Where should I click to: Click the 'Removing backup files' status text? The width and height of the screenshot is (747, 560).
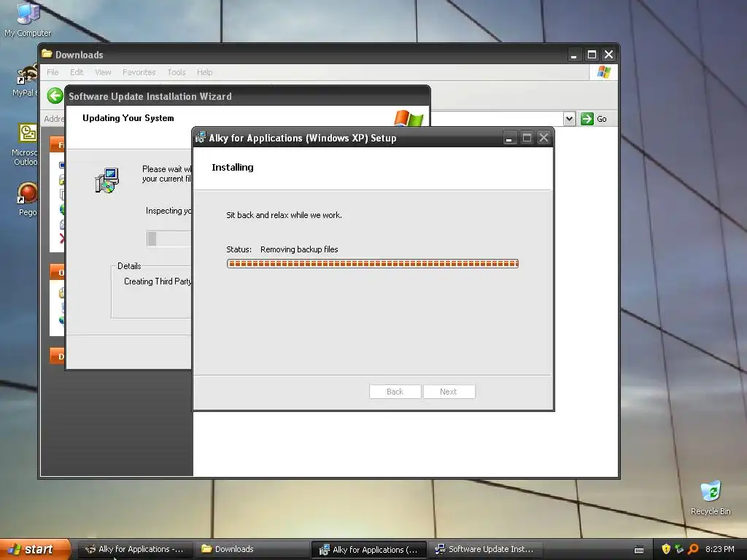click(299, 249)
